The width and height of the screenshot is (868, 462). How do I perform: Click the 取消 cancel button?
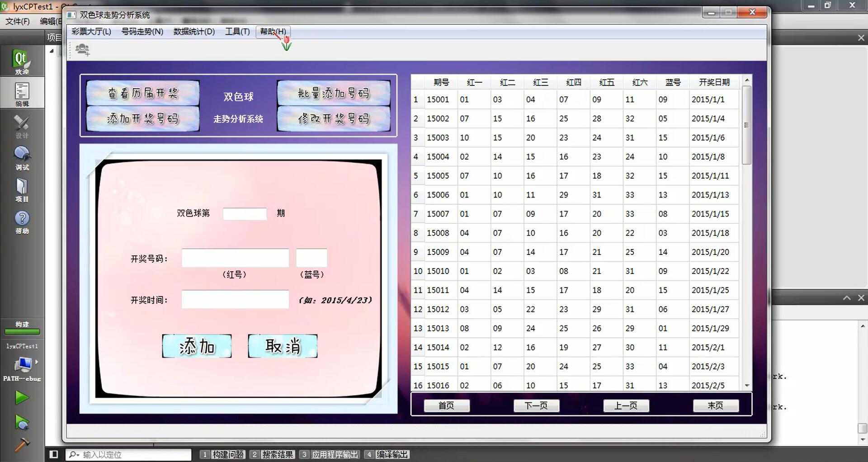click(283, 346)
